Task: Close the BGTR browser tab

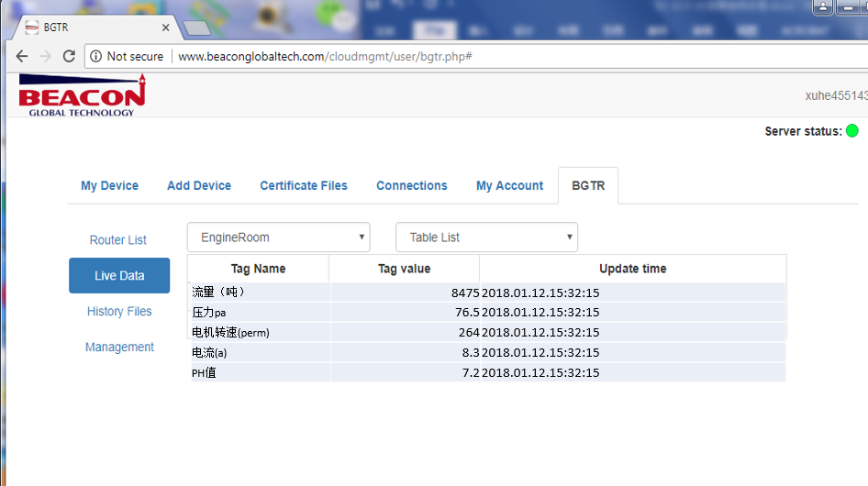Action: tap(165, 28)
